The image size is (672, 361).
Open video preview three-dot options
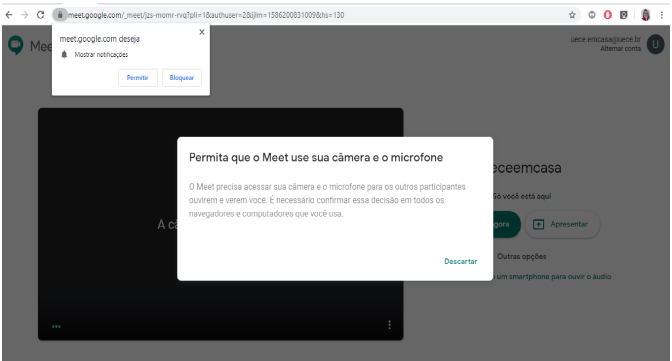[389, 325]
